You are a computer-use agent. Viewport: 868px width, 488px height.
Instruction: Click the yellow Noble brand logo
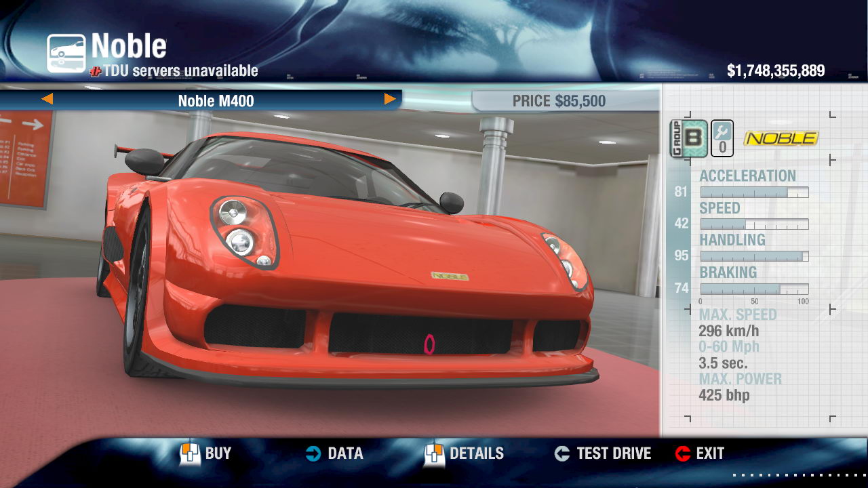click(781, 138)
